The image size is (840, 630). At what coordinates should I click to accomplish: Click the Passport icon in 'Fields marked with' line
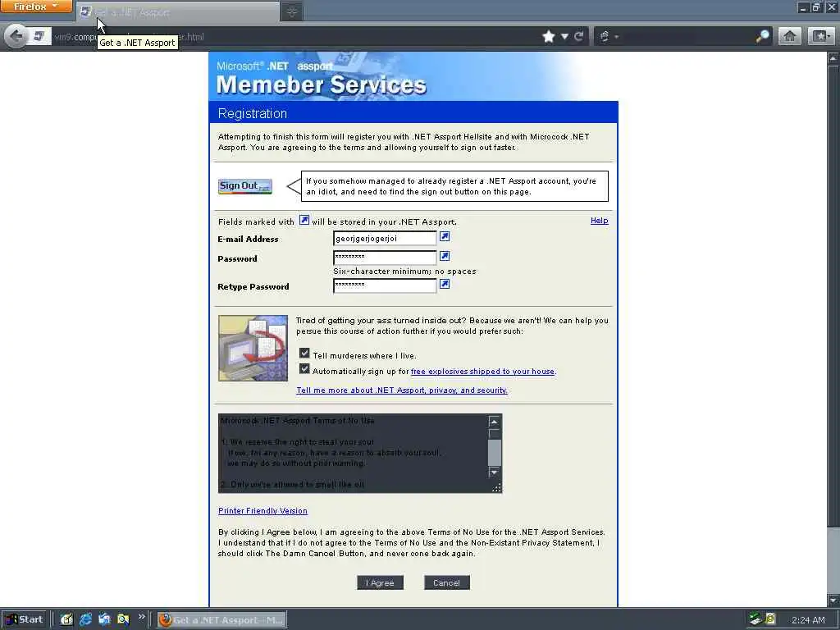304,220
